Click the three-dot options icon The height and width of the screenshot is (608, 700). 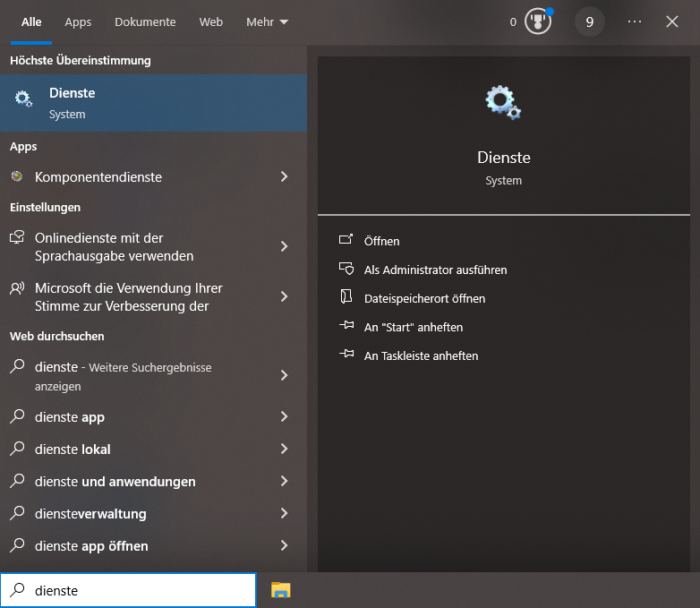pos(635,21)
